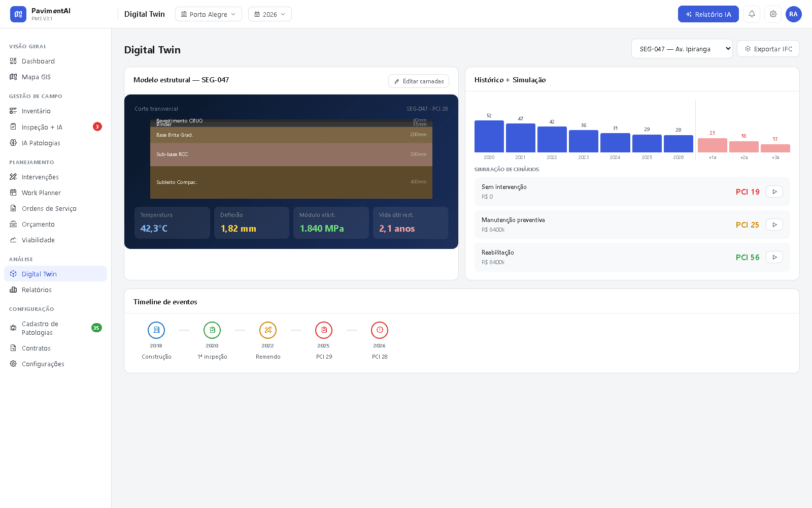This screenshot has height=508, width=812.
Task: Click the Dashboard sidebar icon
Action: [x=13, y=61]
